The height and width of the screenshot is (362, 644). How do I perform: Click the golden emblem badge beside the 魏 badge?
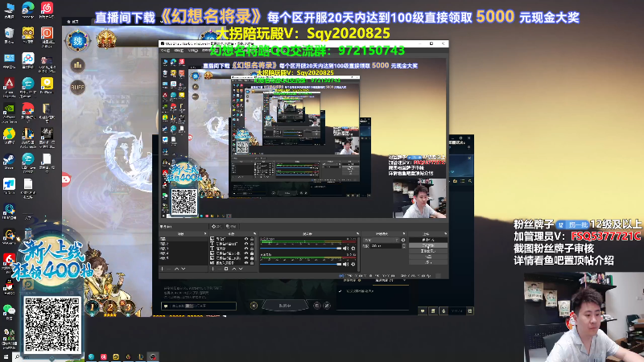106,39
